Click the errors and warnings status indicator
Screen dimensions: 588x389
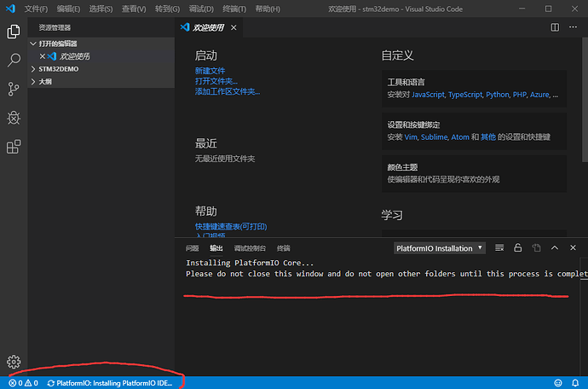click(23, 383)
